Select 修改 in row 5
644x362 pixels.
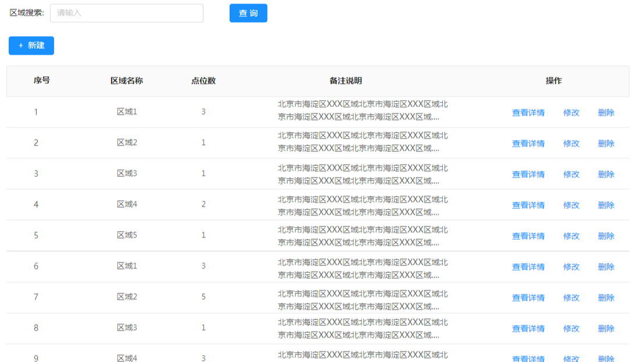coord(571,236)
